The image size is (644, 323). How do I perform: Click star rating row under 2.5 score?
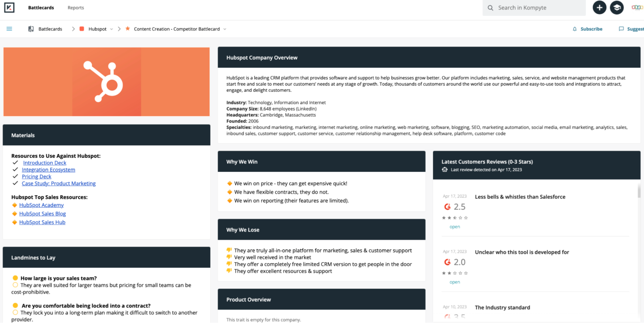pos(455,218)
